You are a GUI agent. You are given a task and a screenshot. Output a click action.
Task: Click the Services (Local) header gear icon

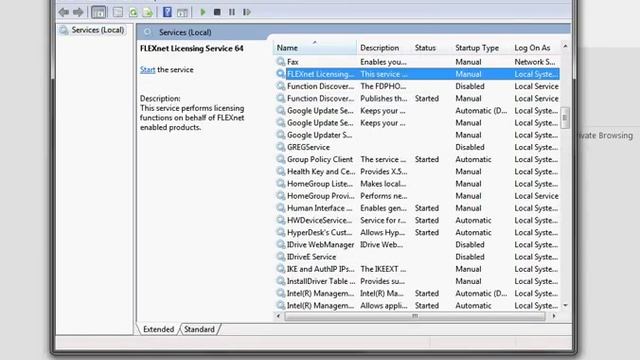coord(147,32)
